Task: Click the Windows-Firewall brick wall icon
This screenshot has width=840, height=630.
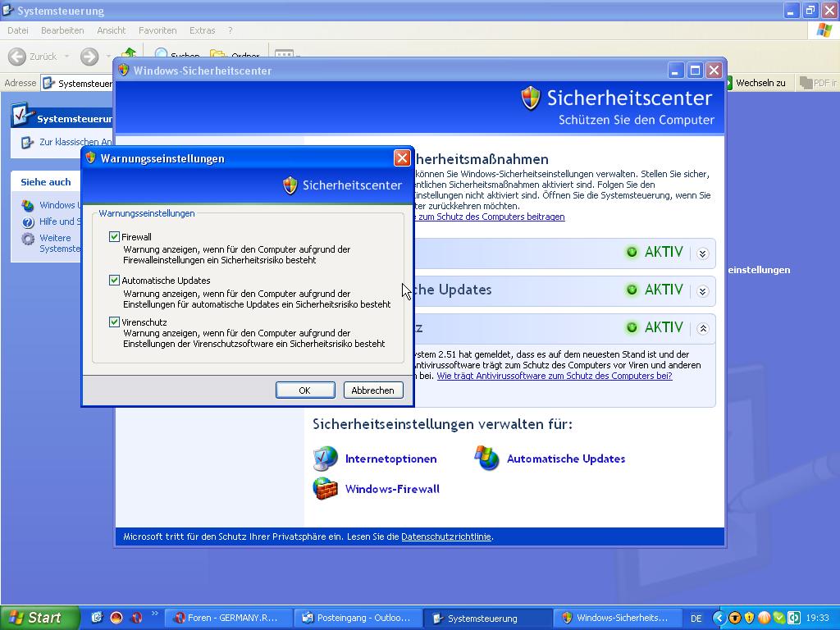Action: pyautogui.click(x=325, y=489)
